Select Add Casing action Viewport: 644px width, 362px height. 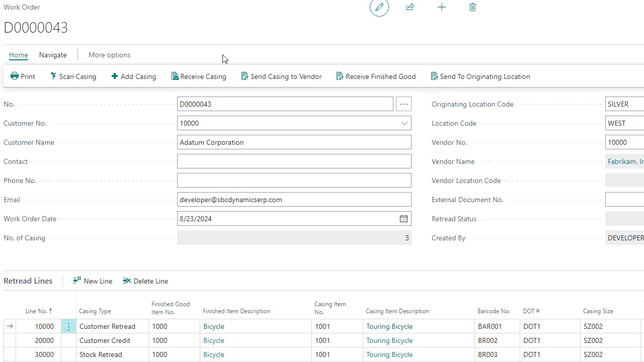[133, 76]
